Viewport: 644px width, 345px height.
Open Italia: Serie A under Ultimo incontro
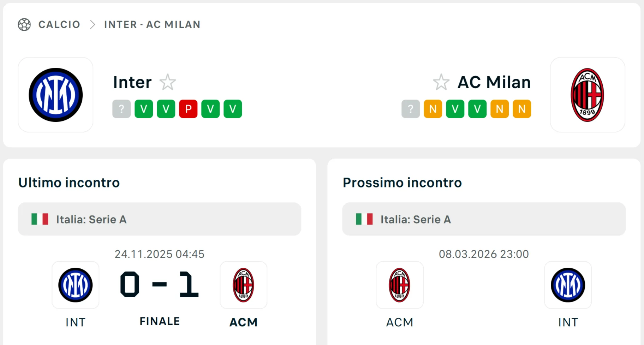point(91,219)
